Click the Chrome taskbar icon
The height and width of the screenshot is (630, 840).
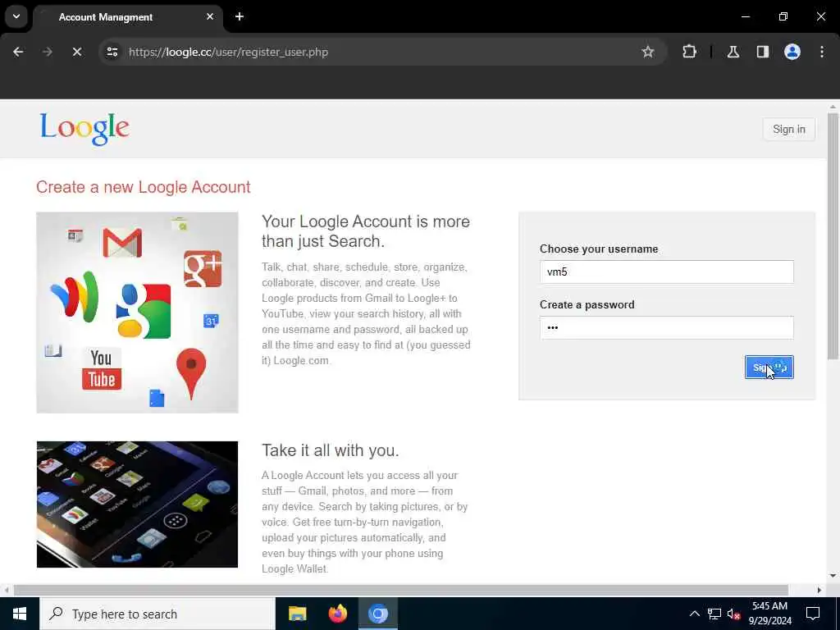coord(377,614)
